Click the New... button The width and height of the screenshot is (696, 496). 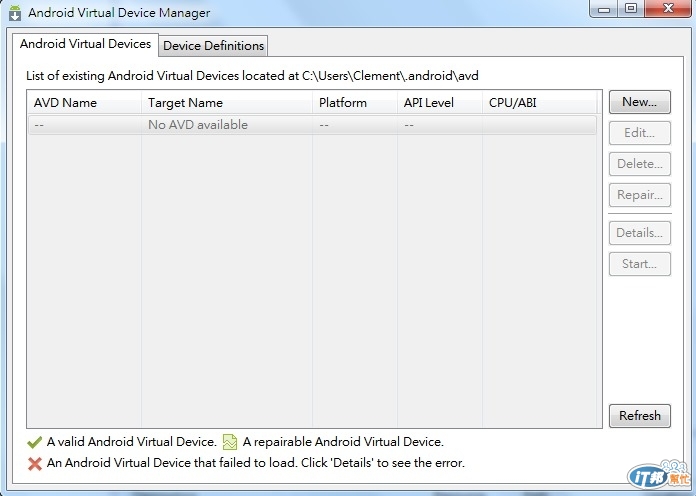[x=640, y=102]
